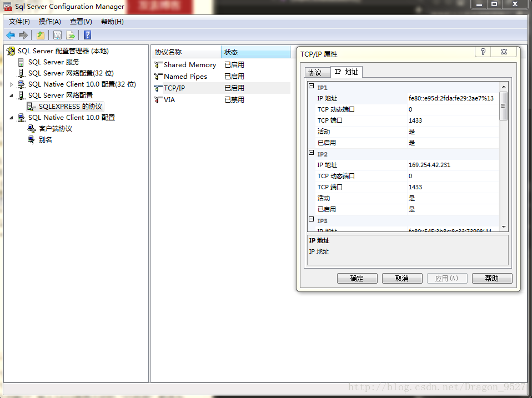Collapse the IP1 section
Image resolution: width=532 pixels, height=398 pixels.
[311, 86]
